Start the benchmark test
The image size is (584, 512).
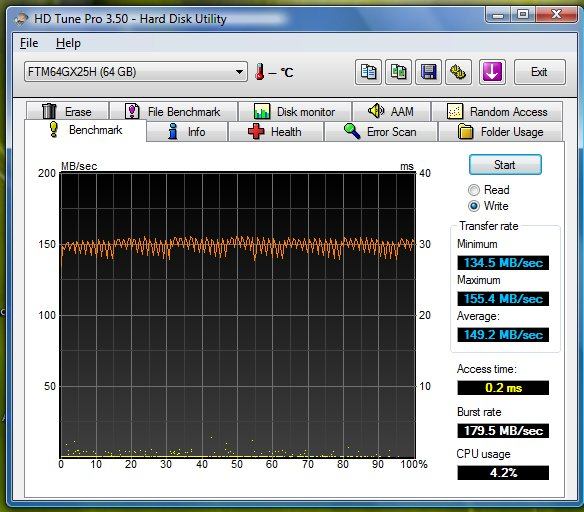[x=505, y=165]
